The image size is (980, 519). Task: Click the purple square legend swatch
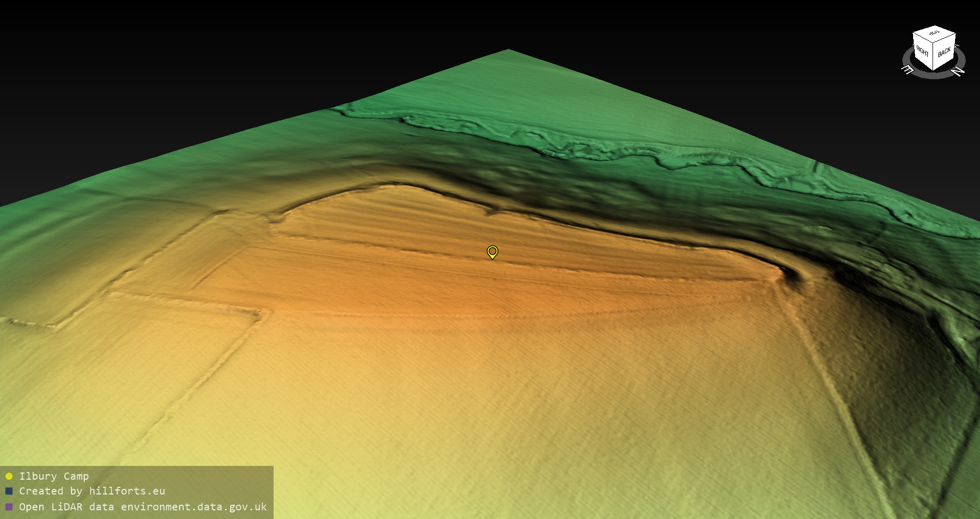pyautogui.click(x=9, y=507)
